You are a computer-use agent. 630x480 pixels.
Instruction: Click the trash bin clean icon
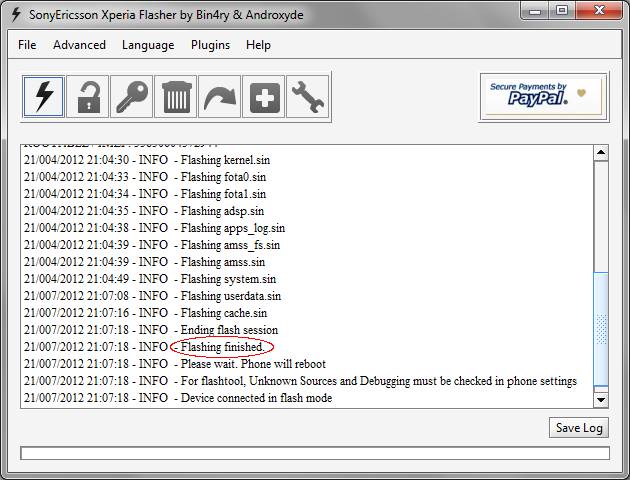[x=176, y=97]
